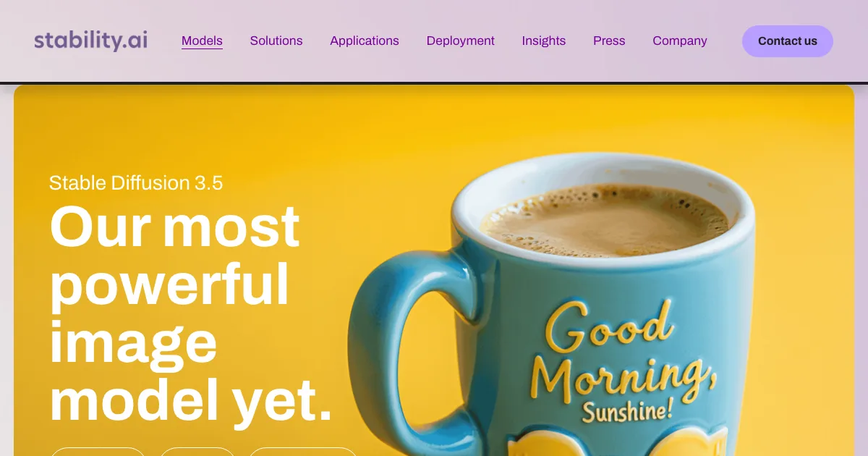Screen dimensions: 868x456
Task: Select the Stable Diffusion 3.5 subtitle text
Action: (136, 183)
